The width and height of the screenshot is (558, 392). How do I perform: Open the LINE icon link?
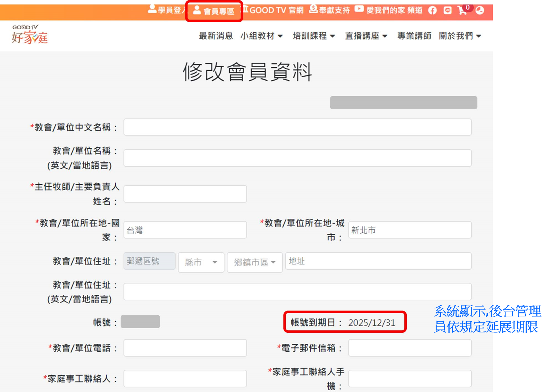pos(448,10)
